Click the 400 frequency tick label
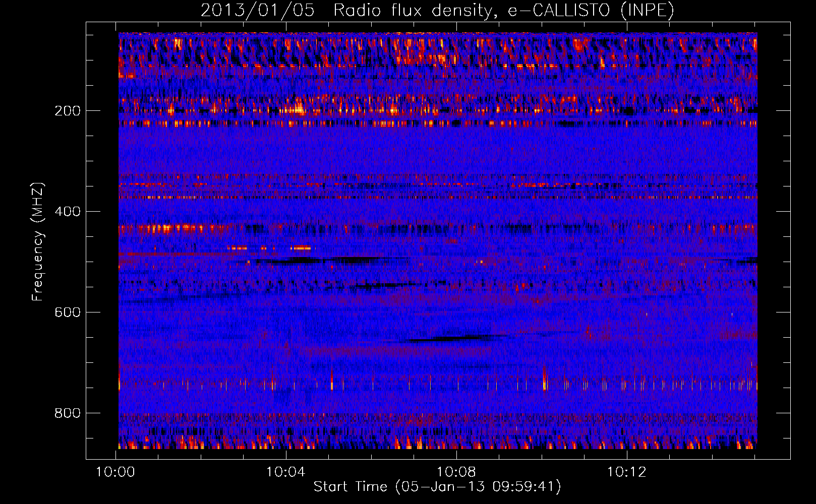 (68, 212)
